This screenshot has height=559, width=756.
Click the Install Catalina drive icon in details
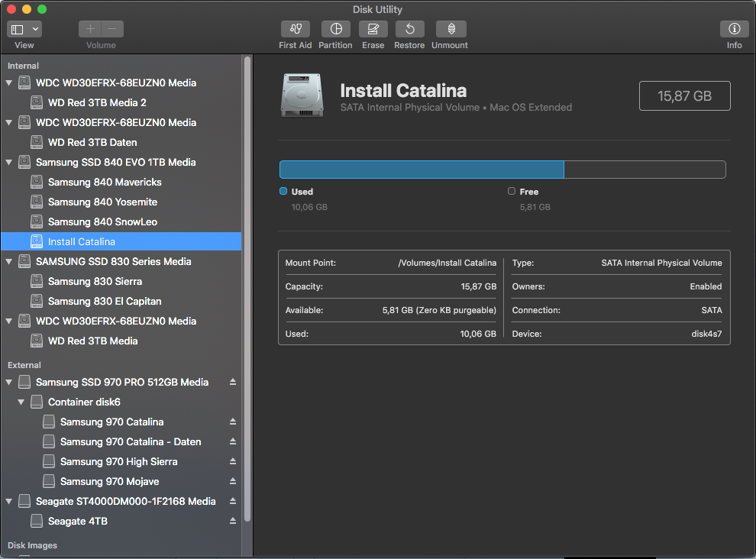click(x=302, y=95)
